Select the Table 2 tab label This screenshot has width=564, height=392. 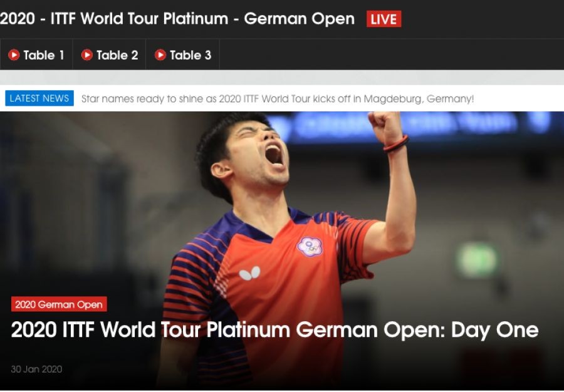click(117, 55)
